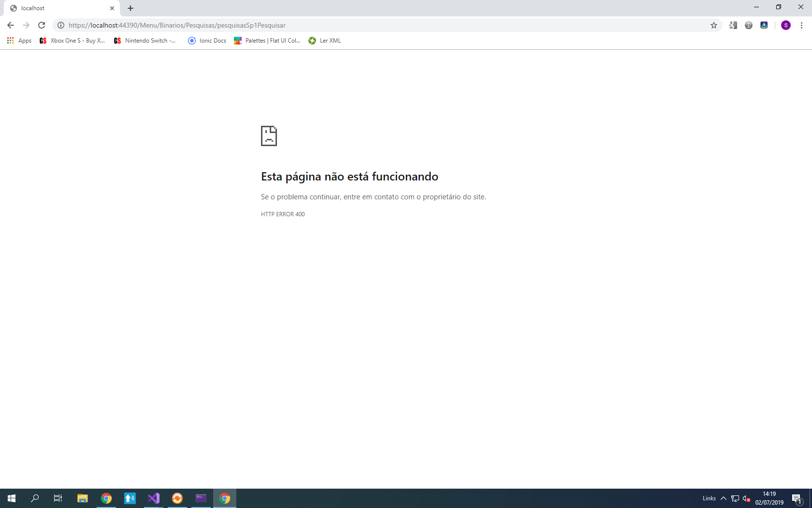Minimize the Chrome window

(x=756, y=7)
